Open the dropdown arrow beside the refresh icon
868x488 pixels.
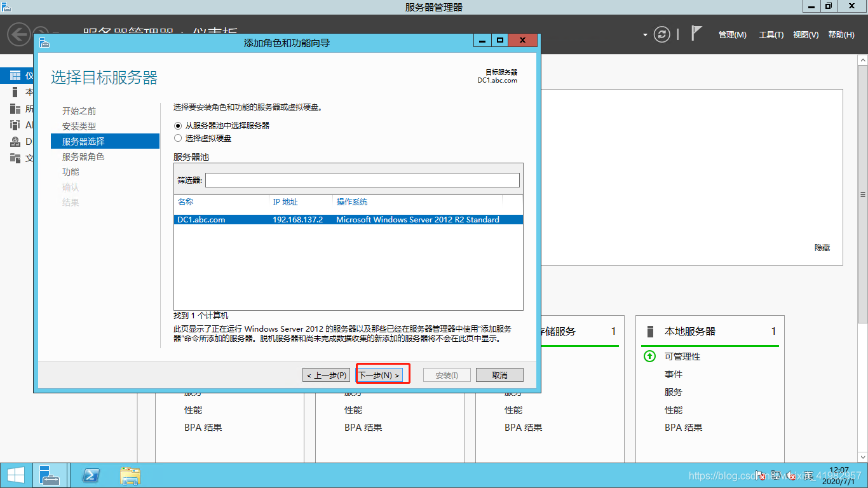(645, 34)
